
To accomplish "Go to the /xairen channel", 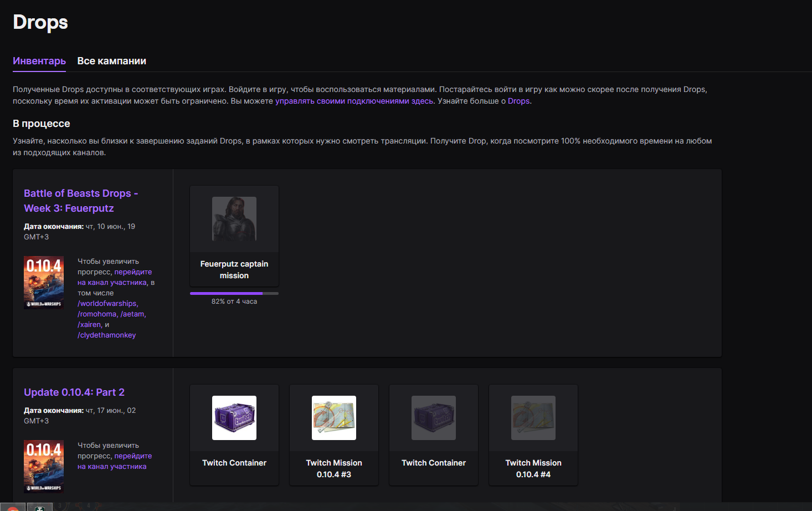I will pyautogui.click(x=89, y=325).
